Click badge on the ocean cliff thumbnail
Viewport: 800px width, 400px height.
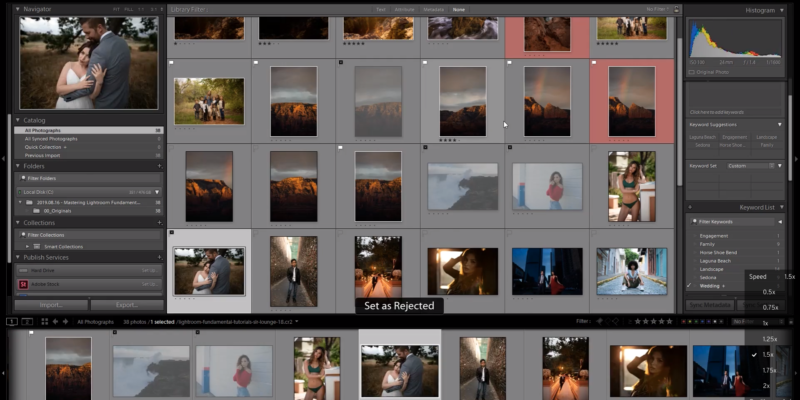[x=426, y=147]
